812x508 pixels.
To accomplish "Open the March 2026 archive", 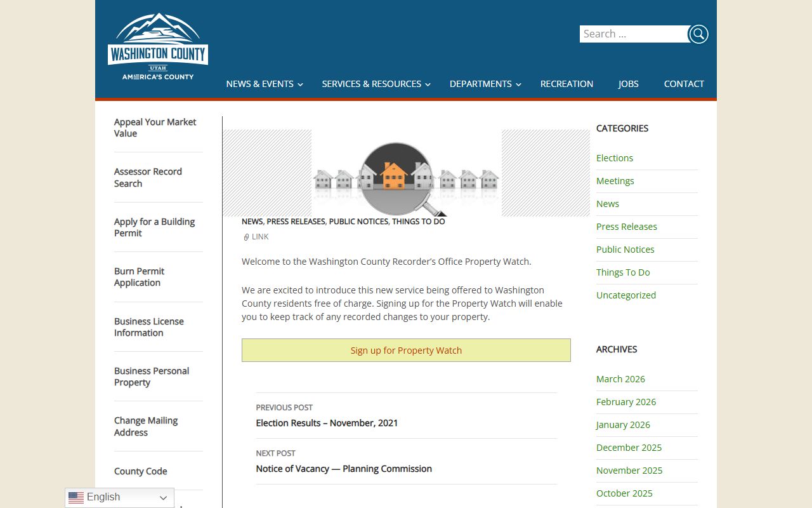I will click(x=620, y=379).
